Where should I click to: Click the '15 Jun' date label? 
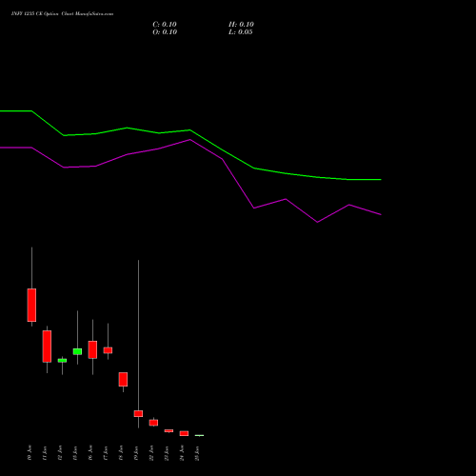[75, 453]
